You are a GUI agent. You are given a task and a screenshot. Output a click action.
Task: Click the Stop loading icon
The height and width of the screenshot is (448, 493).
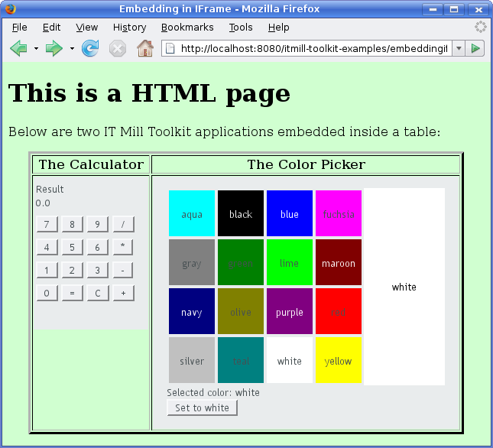(x=117, y=49)
